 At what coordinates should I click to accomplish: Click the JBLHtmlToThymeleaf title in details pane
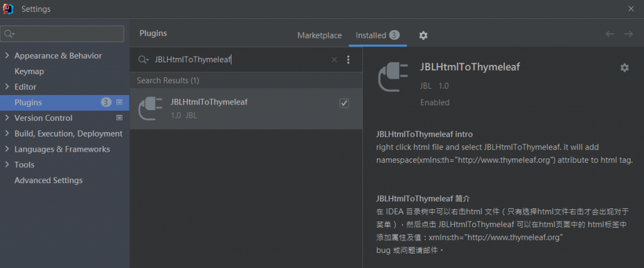[470, 67]
